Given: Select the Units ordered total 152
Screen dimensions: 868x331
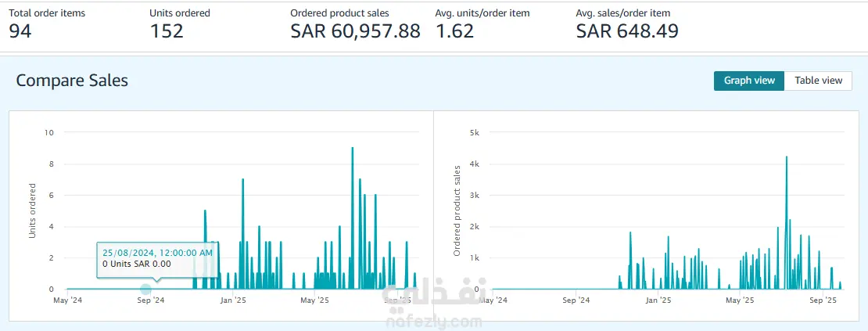Looking at the screenshot, I should point(167,31).
